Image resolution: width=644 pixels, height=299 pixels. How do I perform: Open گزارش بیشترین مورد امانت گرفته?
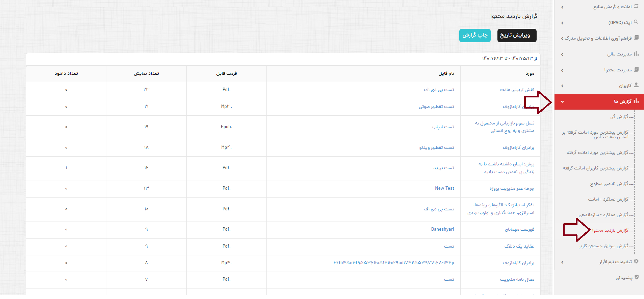pyautogui.click(x=597, y=153)
